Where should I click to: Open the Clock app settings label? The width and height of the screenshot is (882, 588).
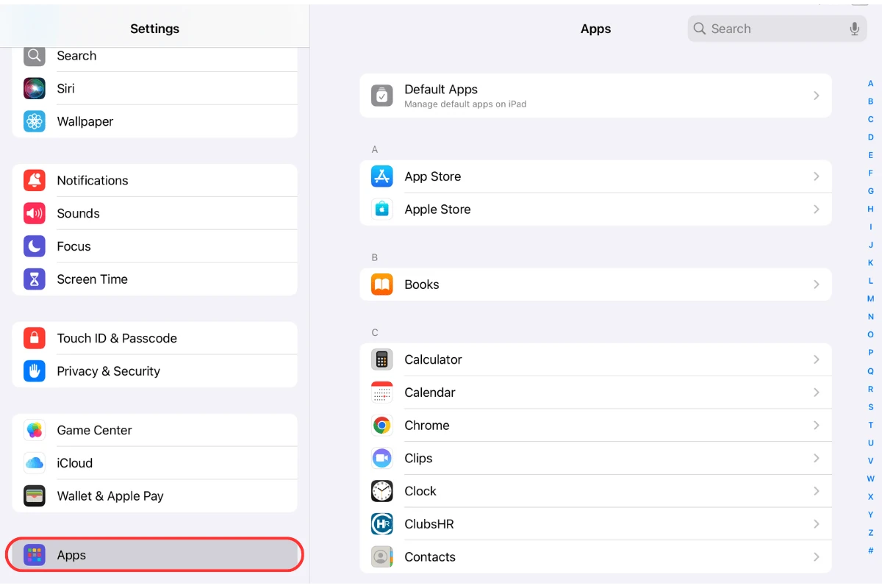[x=420, y=491]
